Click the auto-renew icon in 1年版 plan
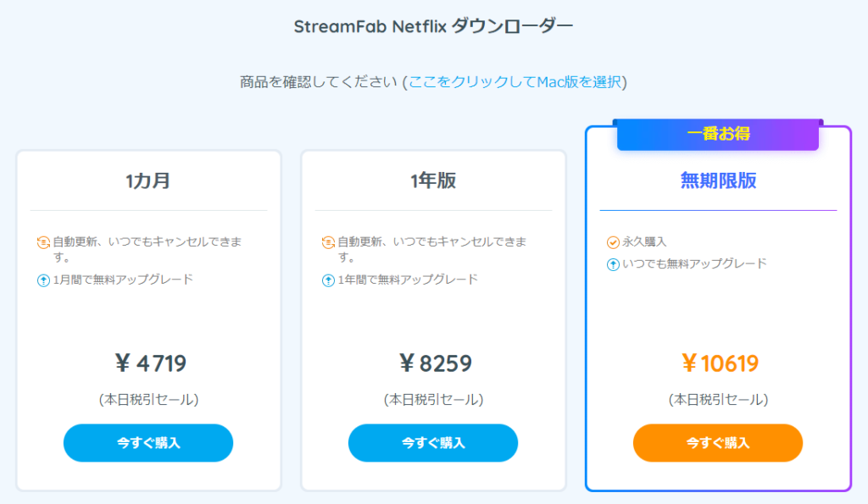 pyautogui.click(x=328, y=242)
